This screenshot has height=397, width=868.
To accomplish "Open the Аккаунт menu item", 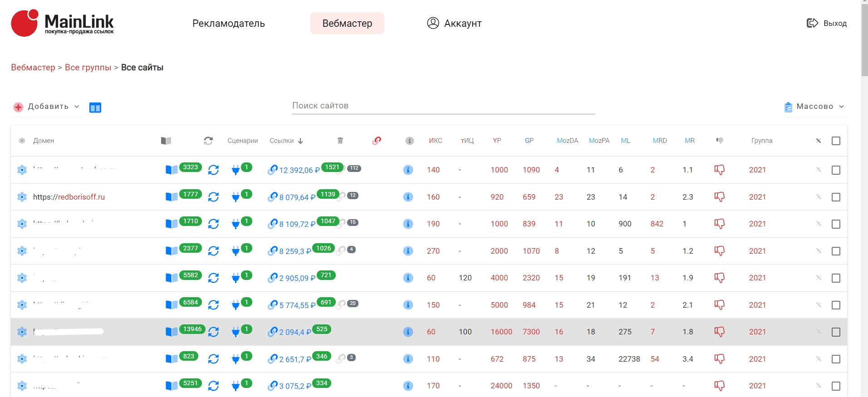I will point(454,23).
